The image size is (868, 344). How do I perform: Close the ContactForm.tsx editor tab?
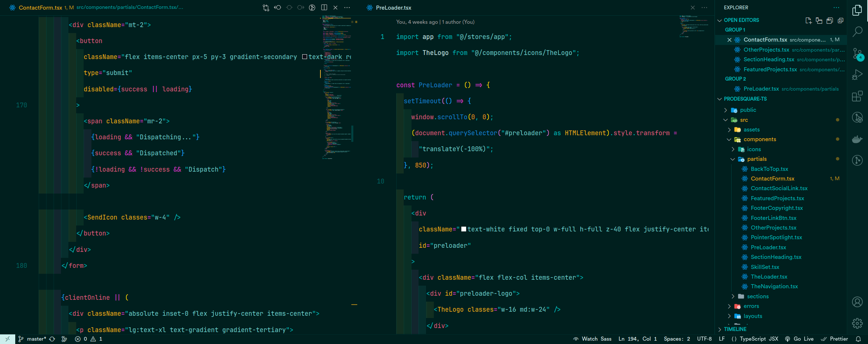point(335,7)
